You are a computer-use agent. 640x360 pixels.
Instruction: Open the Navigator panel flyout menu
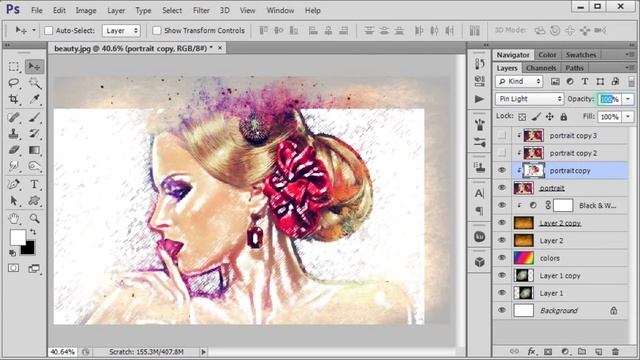pos(629,54)
